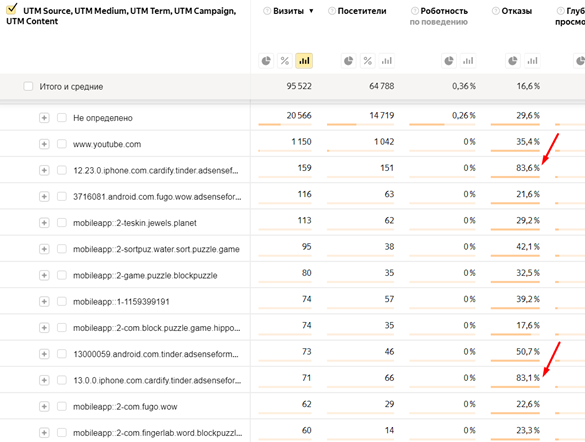Viewport: 585px width, 442px height.
Task: Tick checkbox for www.youtube.com row
Action: (62, 144)
